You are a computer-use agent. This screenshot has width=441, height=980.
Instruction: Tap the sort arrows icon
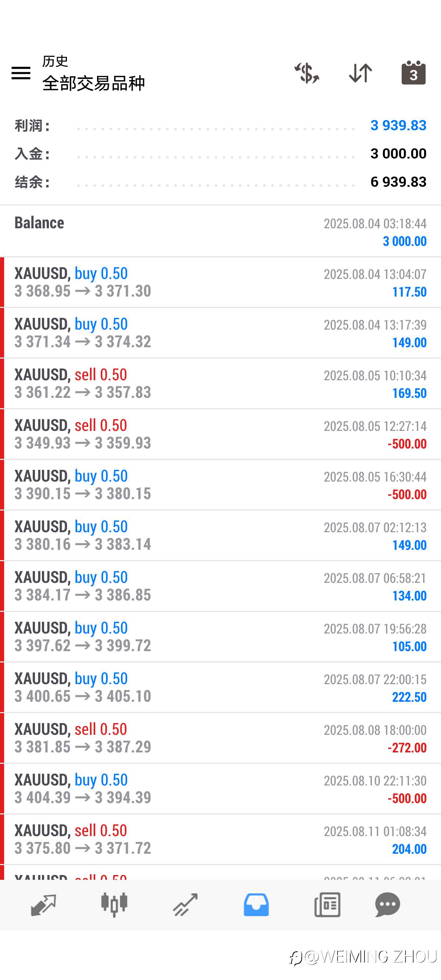coord(360,73)
